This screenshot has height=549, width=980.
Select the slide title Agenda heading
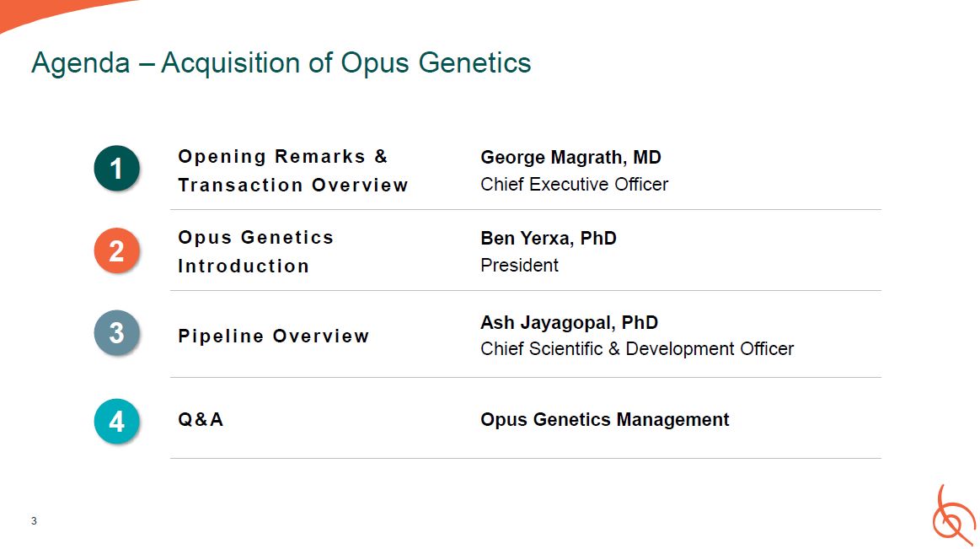[x=281, y=63]
